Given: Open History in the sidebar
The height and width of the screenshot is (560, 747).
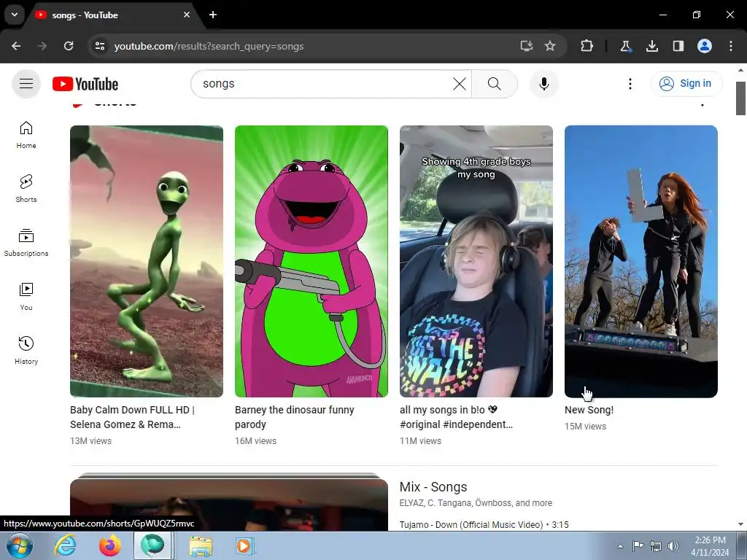Looking at the screenshot, I should point(26,351).
